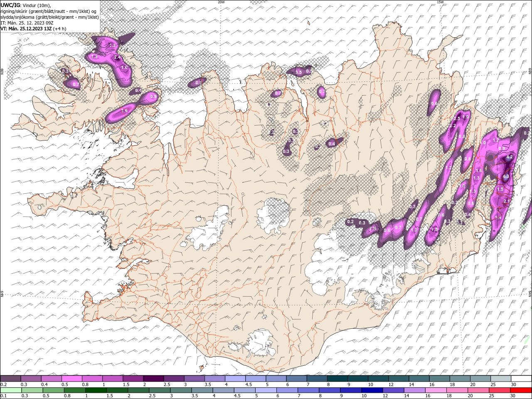Click the '4.3' precipitation value on the map
This screenshot has width=532, height=399.
(x=506, y=176)
